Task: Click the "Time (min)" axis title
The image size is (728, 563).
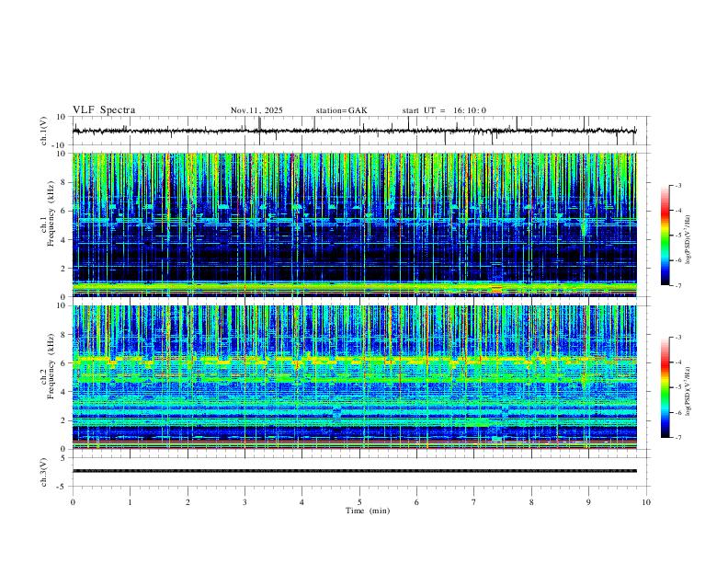Action: (368, 511)
